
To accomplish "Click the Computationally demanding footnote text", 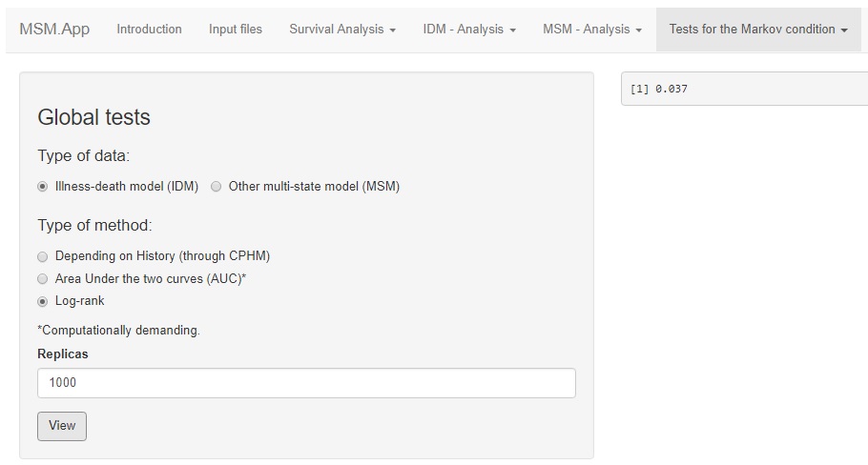I will click(118, 331).
